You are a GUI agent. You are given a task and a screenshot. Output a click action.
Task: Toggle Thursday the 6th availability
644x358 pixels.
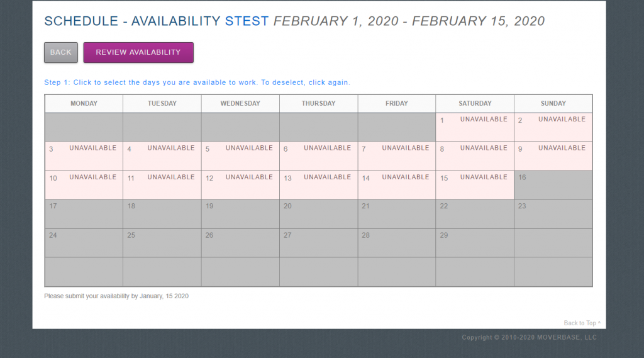coord(318,156)
